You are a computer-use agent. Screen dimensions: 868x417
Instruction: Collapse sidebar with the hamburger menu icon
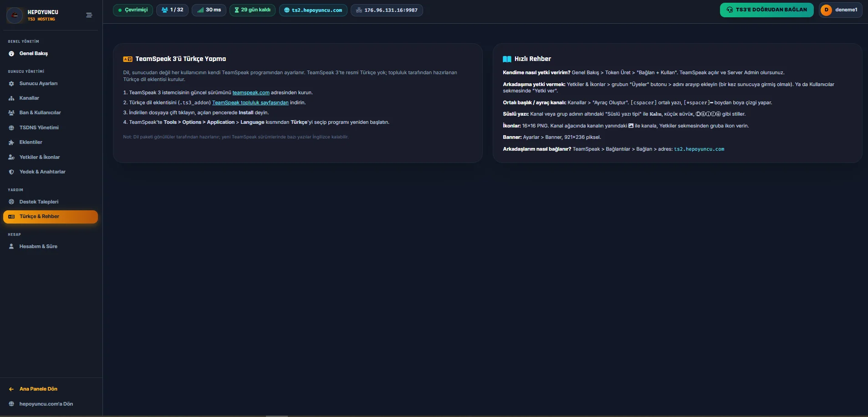[89, 15]
